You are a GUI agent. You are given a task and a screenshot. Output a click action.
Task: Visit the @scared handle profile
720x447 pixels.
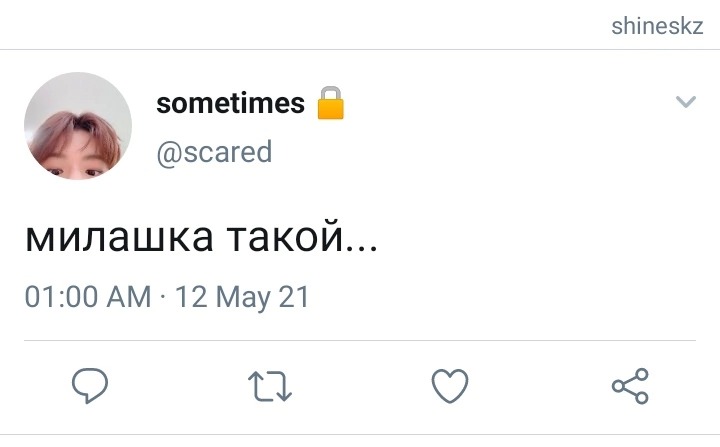coord(214,152)
